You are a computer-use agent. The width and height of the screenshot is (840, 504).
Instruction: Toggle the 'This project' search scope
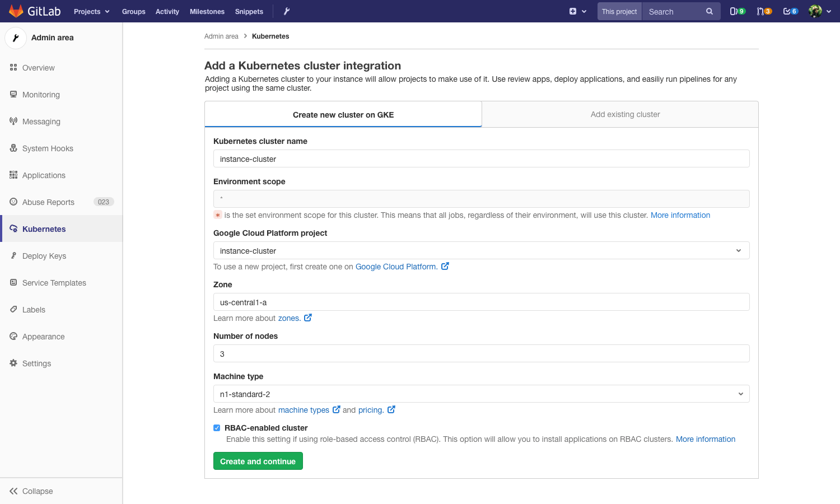click(619, 11)
